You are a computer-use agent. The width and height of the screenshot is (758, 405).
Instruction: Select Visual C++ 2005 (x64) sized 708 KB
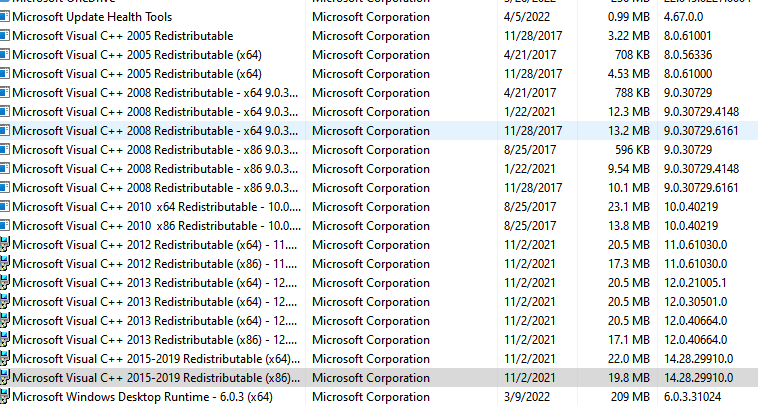tap(379, 55)
